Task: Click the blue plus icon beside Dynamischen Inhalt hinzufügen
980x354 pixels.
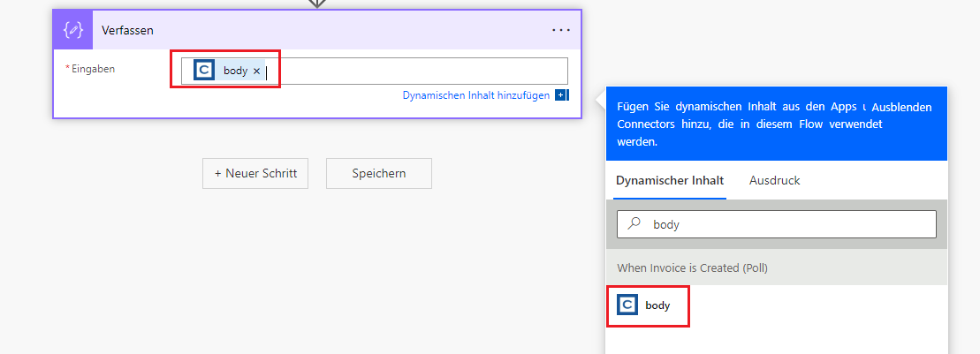Action: 560,95
